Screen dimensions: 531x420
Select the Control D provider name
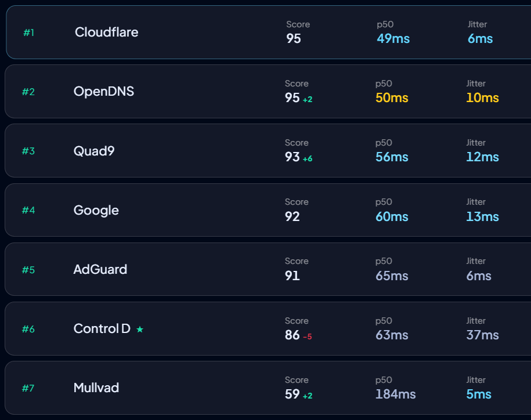point(102,328)
